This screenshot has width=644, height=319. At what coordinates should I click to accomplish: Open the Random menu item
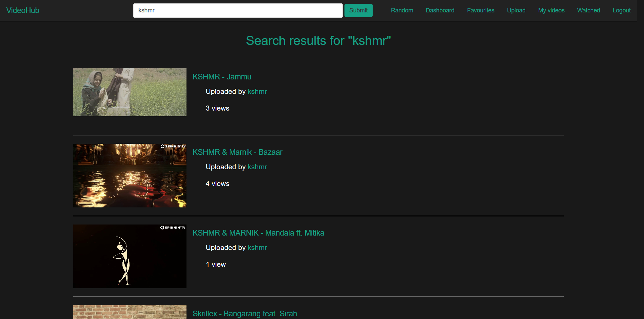point(402,10)
